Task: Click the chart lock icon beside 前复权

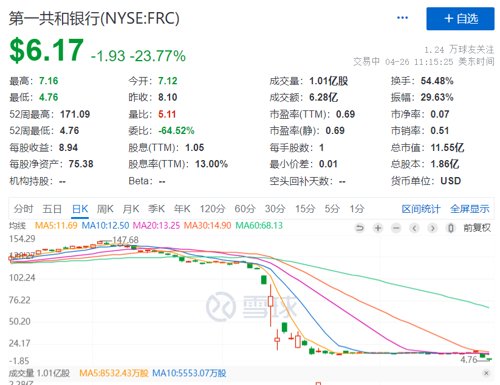Action: 451,228
